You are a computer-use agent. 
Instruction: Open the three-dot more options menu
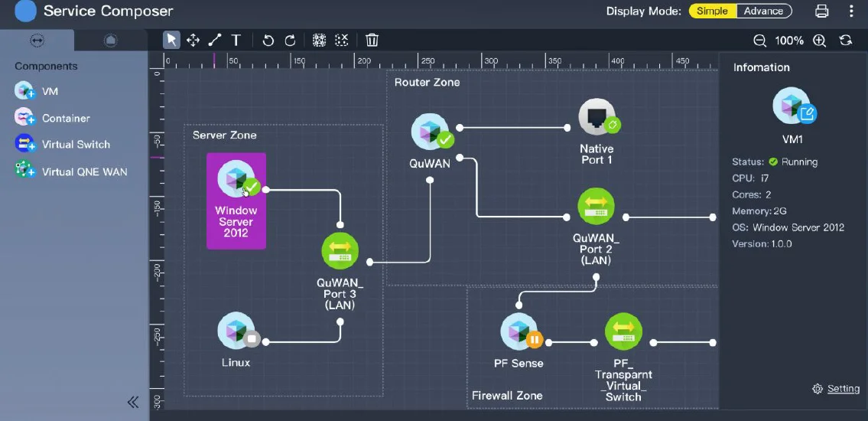coord(851,11)
